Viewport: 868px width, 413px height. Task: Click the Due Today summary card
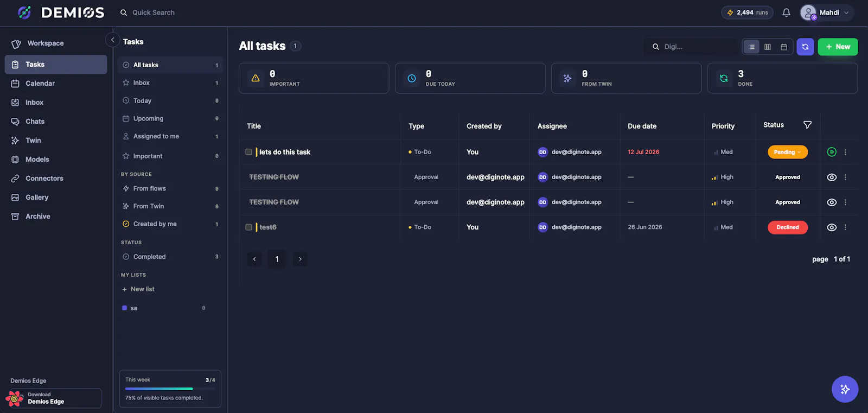(x=470, y=78)
